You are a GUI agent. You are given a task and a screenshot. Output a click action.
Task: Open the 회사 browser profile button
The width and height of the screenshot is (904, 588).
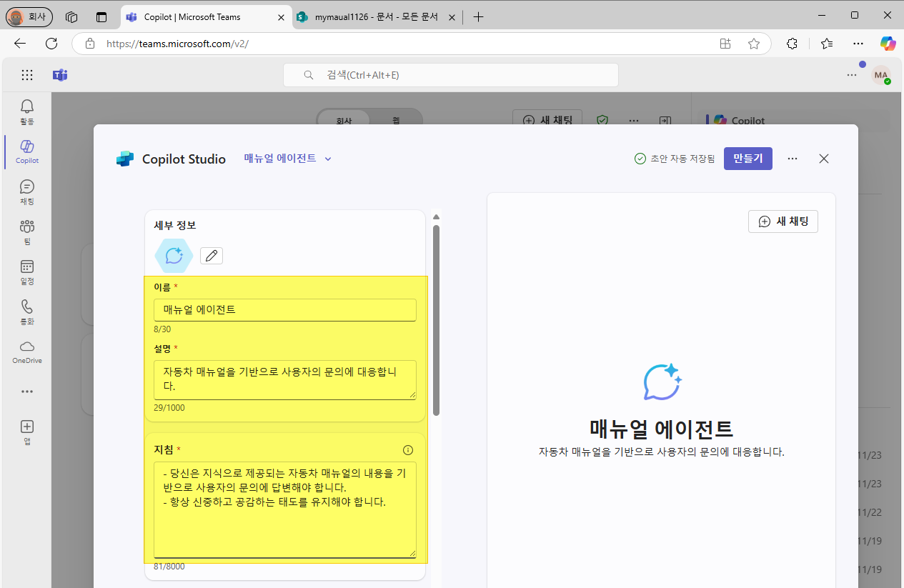coord(29,16)
